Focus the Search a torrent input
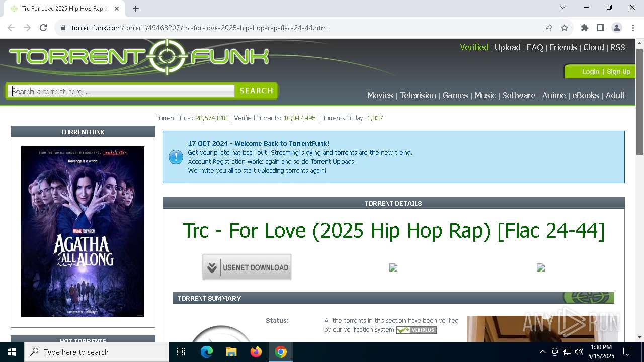644x362 pixels. [x=122, y=91]
